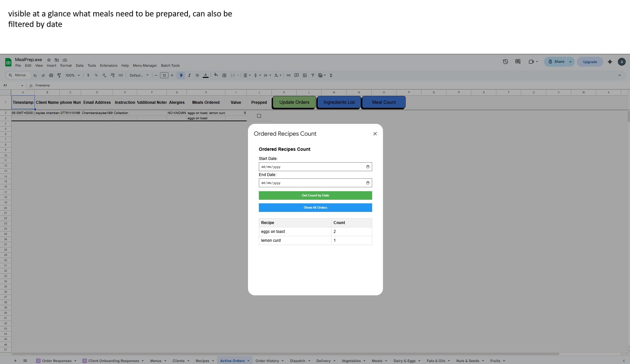Expand the Share button dropdown arrow
This screenshot has width=630, height=364.
click(x=571, y=62)
